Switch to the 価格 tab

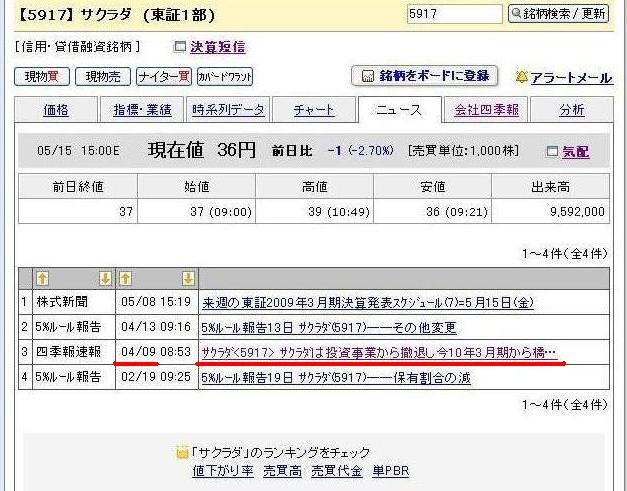(x=56, y=110)
